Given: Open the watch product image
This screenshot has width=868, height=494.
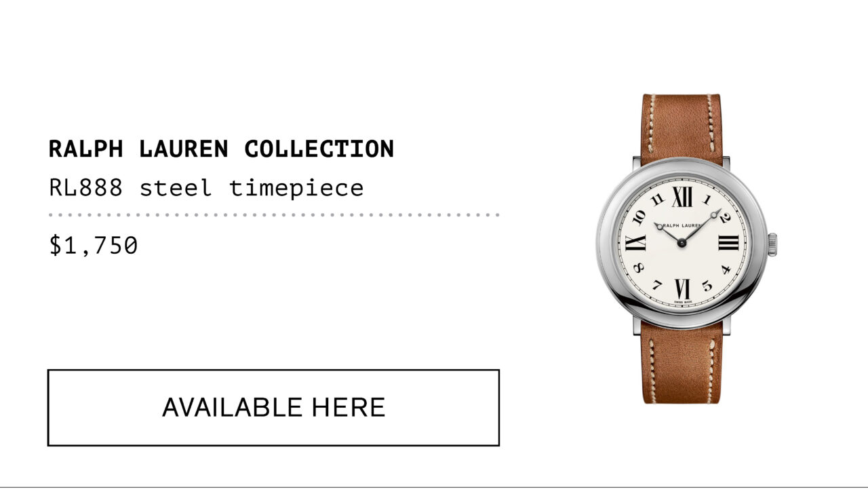Looking at the screenshot, I should point(686,249).
